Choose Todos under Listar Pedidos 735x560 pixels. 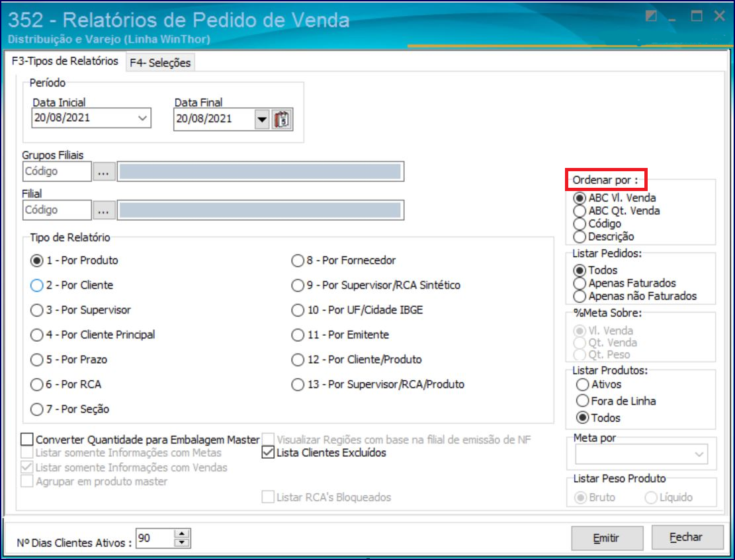(595, 270)
